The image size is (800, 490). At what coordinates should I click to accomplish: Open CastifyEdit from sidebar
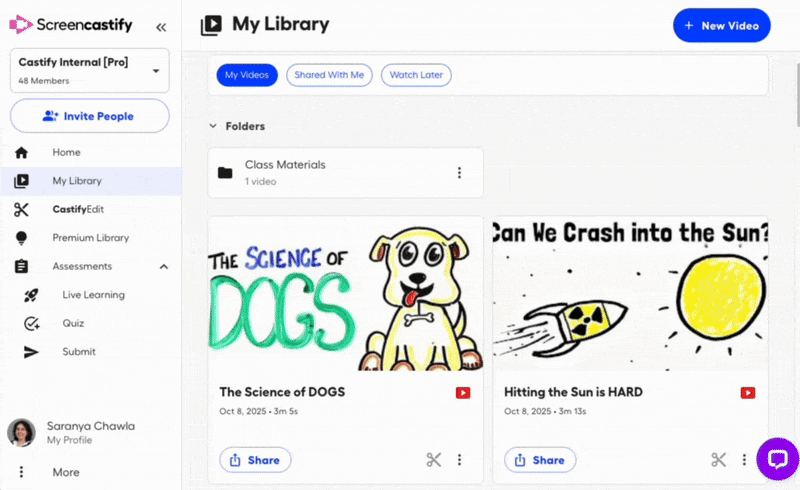(78, 209)
